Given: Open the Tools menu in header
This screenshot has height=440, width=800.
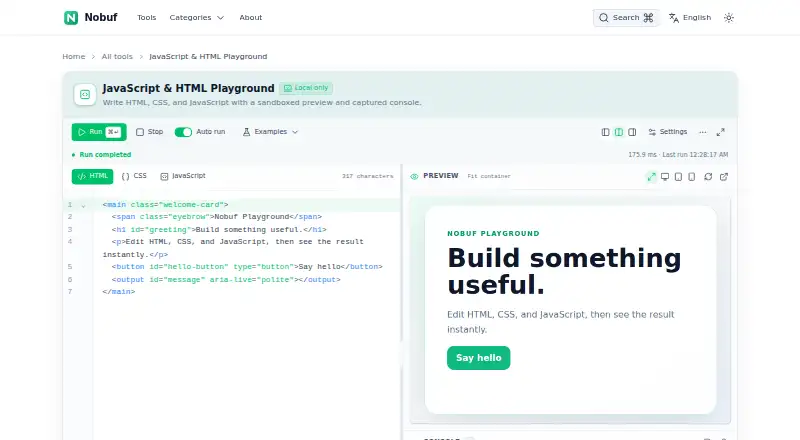Looking at the screenshot, I should [146, 17].
